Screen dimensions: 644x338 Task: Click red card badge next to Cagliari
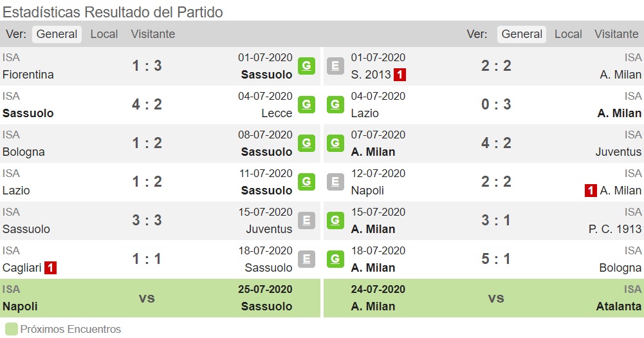click(x=50, y=268)
